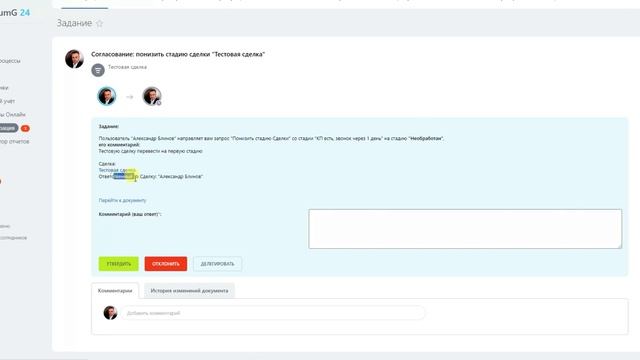Select the highlighted sidebar item with red badge

(x=9, y=128)
